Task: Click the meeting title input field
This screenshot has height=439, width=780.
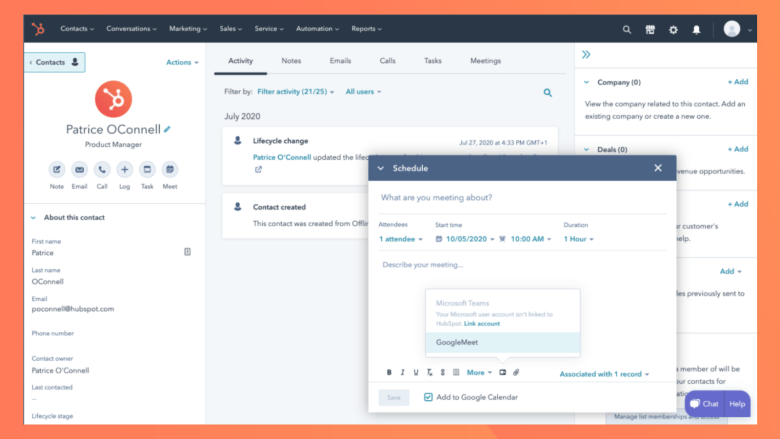Action: (522, 198)
